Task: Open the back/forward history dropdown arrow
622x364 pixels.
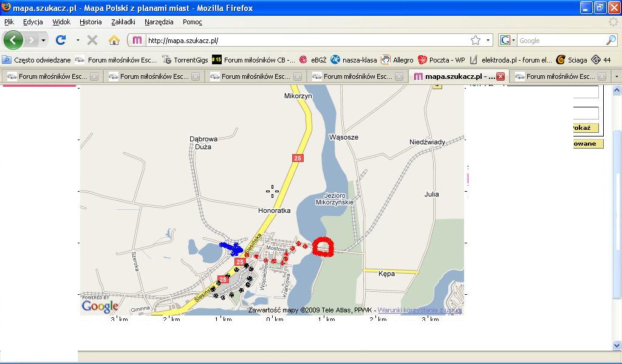Action: pos(43,40)
